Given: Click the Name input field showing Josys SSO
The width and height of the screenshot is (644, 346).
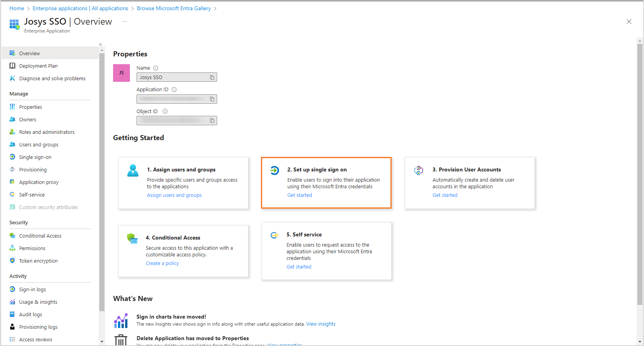Looking at the screenshot, I should tap(177, 77).
